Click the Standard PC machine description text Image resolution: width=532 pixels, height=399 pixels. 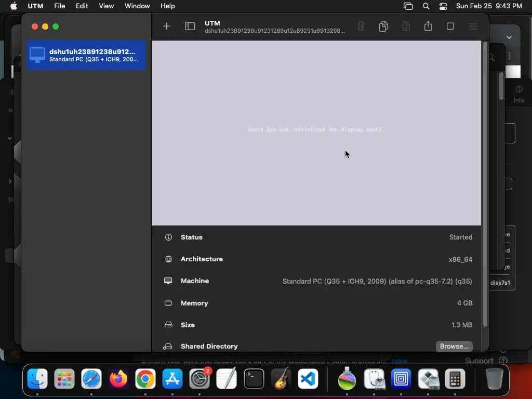pos(377,281)
